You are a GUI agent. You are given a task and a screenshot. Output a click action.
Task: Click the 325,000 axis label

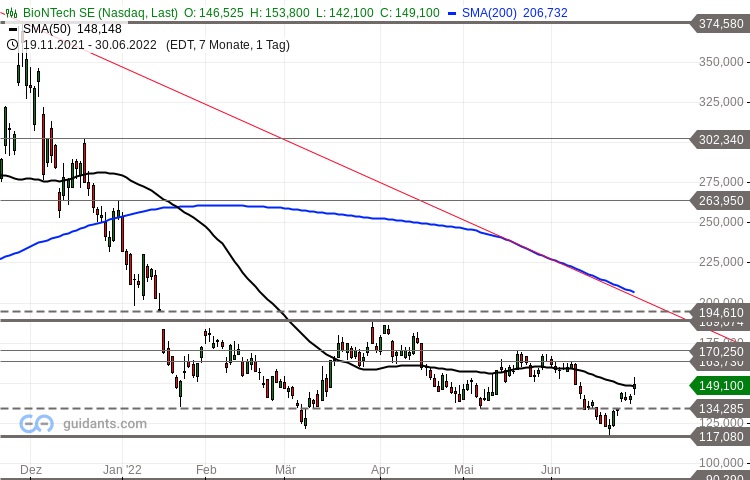click(x=721, y=102)
